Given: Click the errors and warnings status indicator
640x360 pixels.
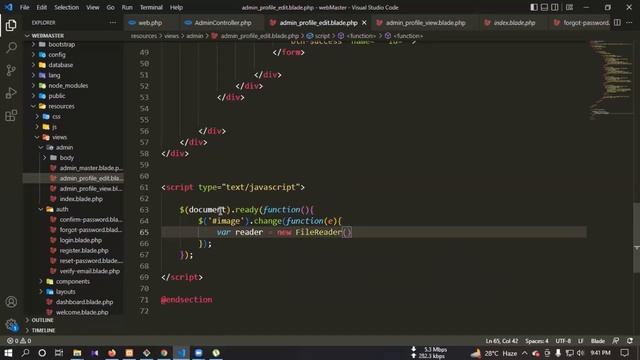Looking at the screenshot, I should pyautogui.click(x=19, y=341).
